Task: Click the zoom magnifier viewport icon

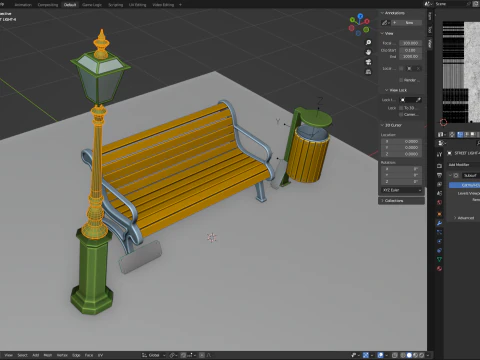Action: pos(368,42)
